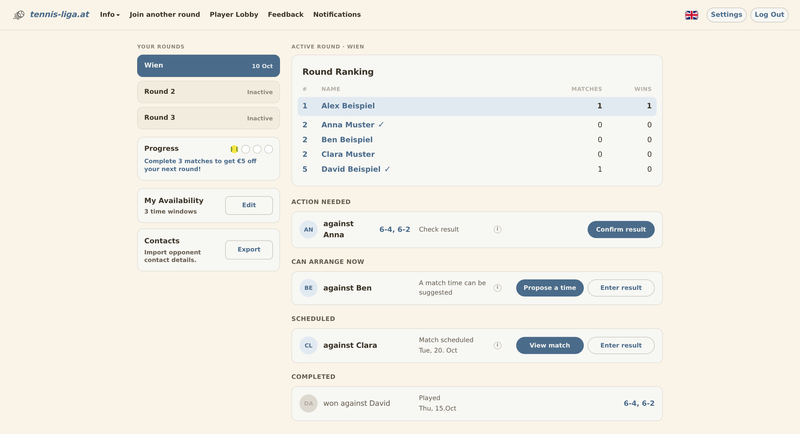Image resolution: width=800 pixels, height=434 pixels.
Task: Open the UK flag language selector
Action: [x=691, y=15]
